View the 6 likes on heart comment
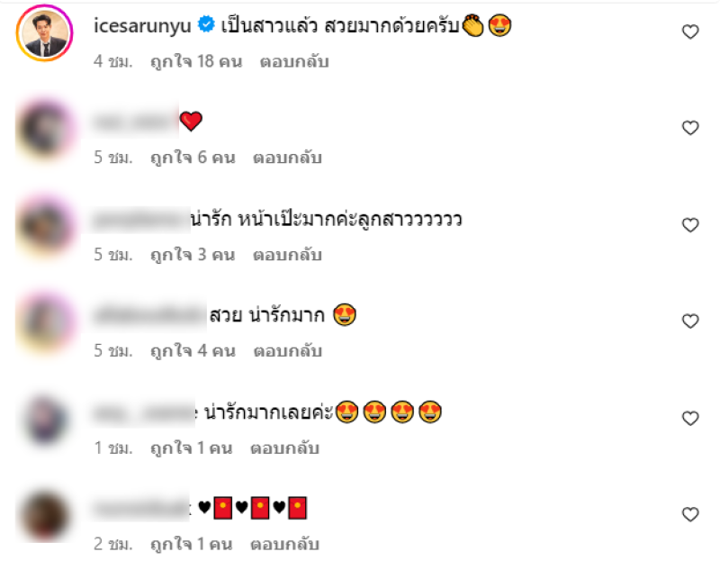 [193, 158]
